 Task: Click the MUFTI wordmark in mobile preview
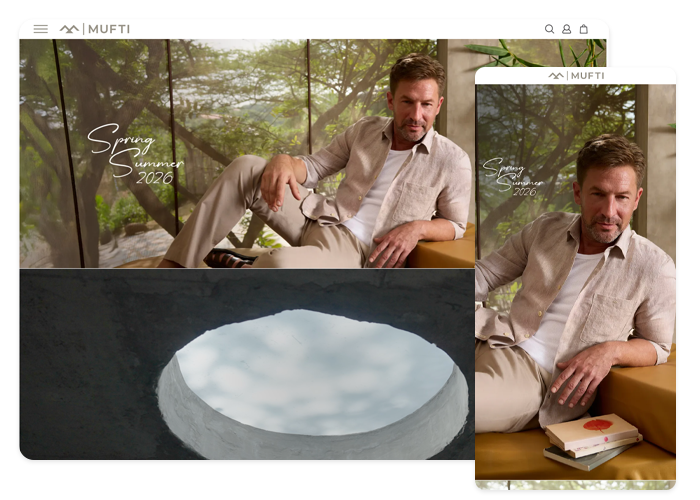(x=587, y=75)
